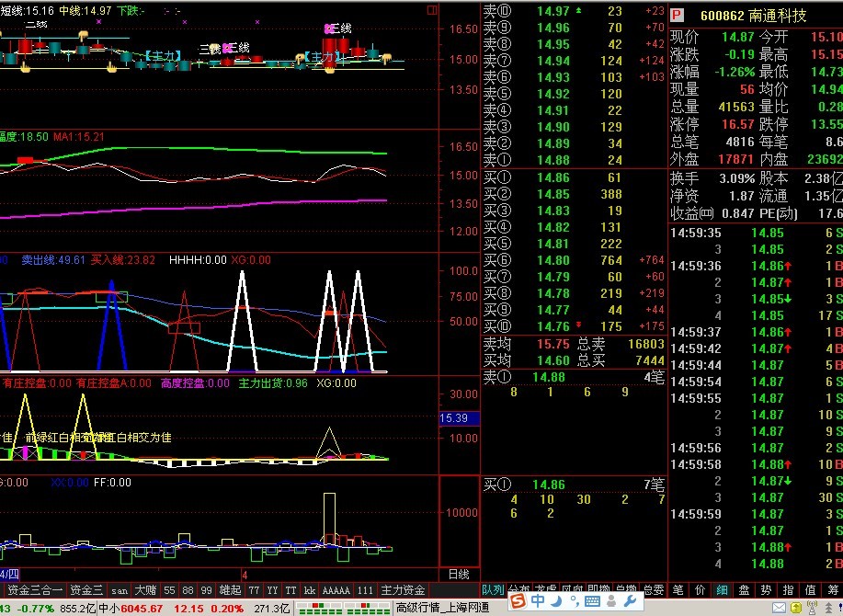The width and height of the screenshot is (843, 616).
Task: Click the Sogou input method S logo
Action: (518, 600)
